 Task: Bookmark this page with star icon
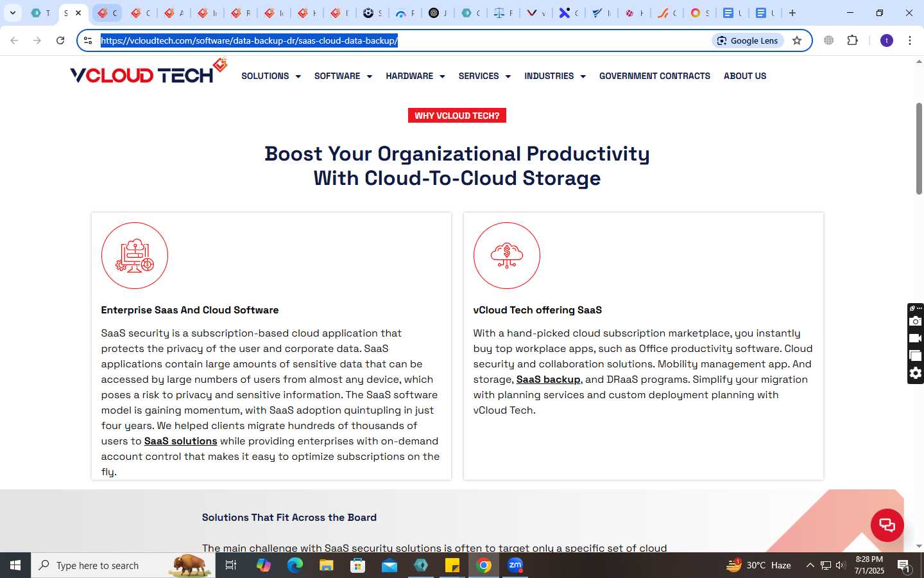(797, 40)
